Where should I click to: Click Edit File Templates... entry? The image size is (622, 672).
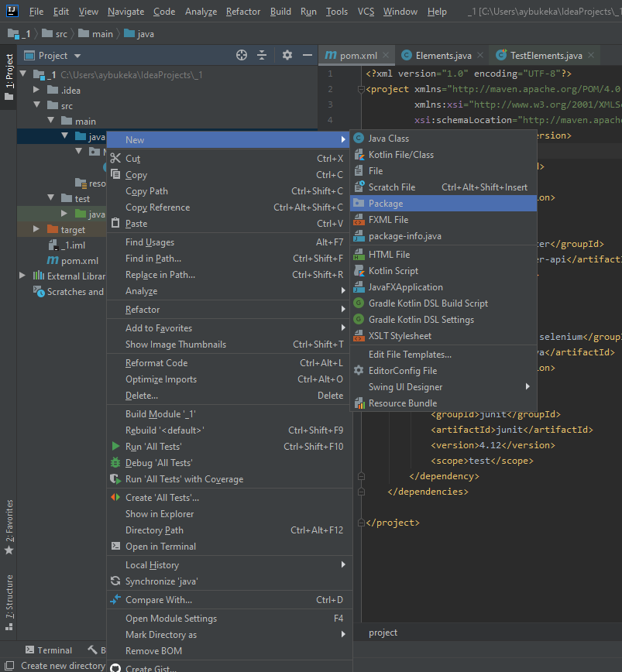tap(443, 355)
